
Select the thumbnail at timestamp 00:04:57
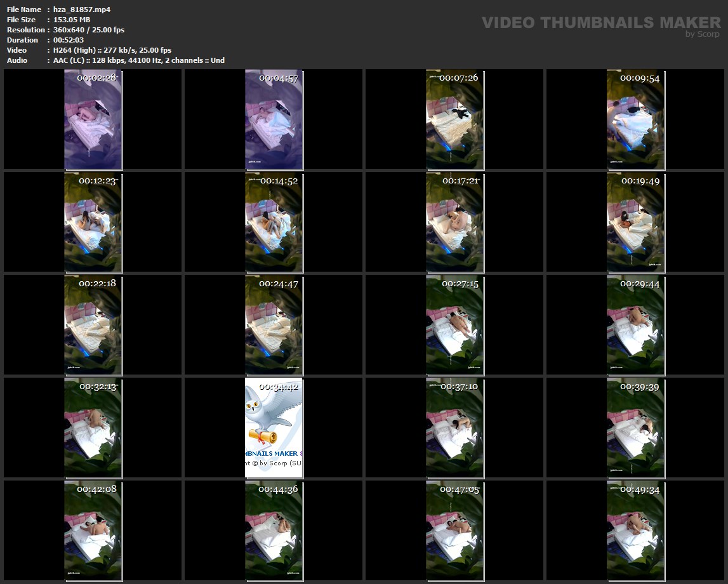pyautogui.click(x=274, y=120)
